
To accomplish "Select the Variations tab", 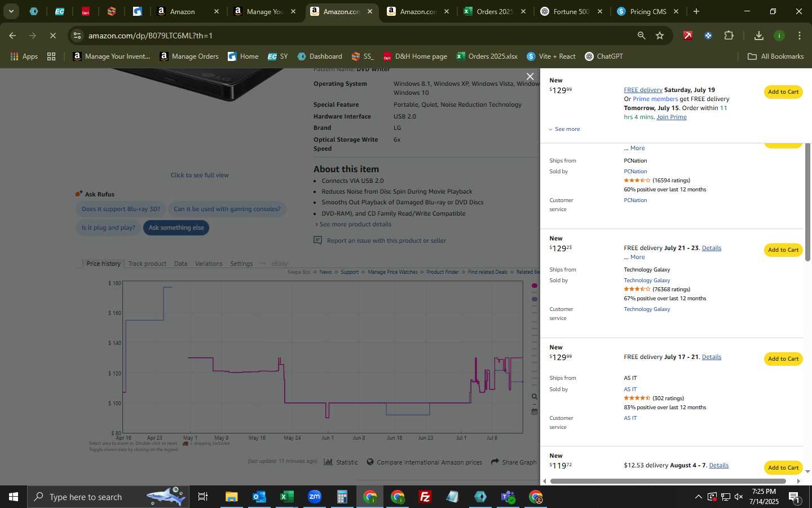I will [x=209, y=264].
